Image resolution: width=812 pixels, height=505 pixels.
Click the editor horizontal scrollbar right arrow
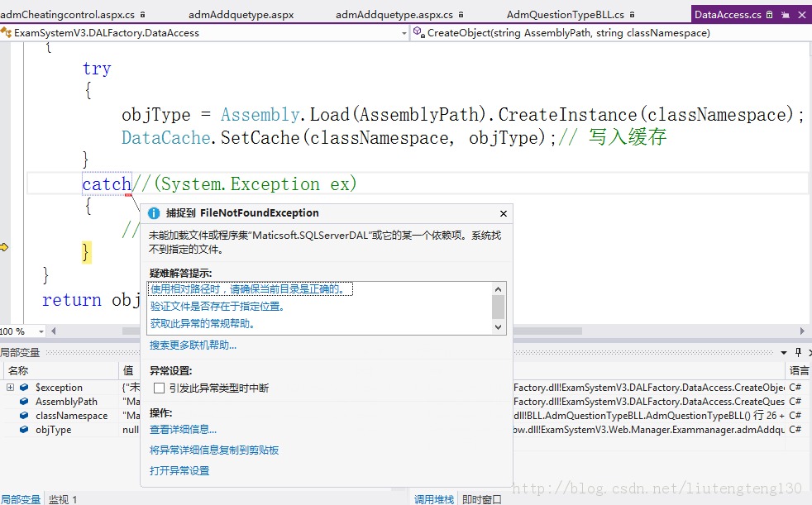click(802, 331)
